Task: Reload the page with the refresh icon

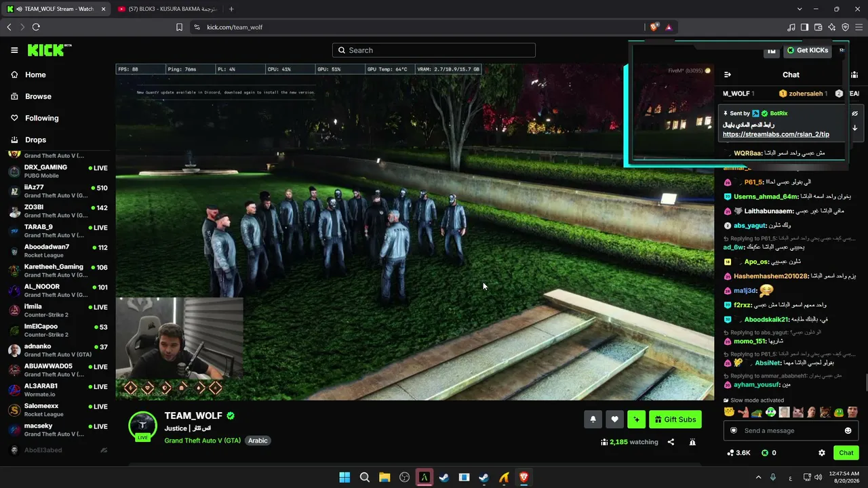Action: coord(36,27)
